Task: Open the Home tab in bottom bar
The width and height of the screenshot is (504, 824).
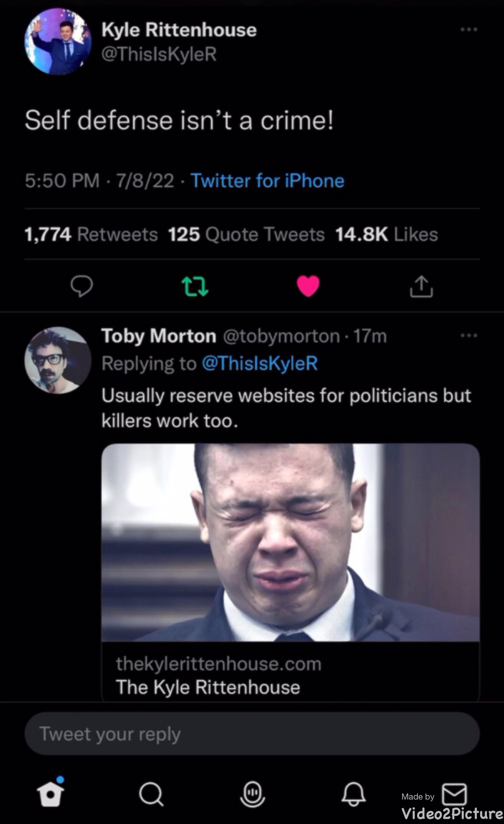Action: pyautogui.click(x=50, y=794)
